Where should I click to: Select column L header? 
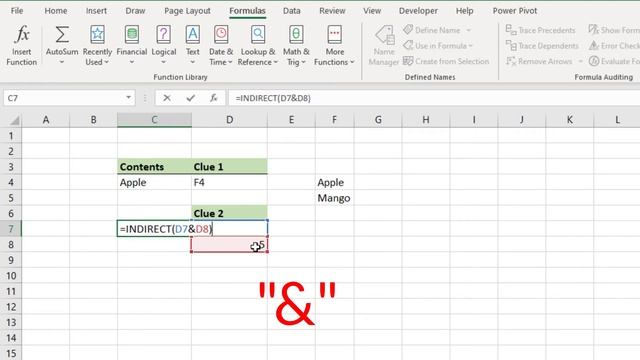point(617,120)
